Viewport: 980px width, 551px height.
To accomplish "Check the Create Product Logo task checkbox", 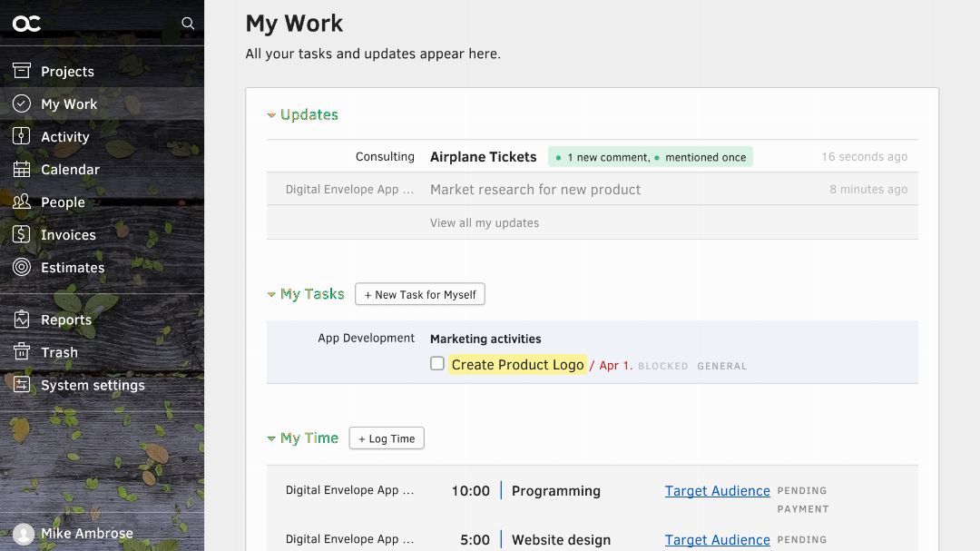I will tap(437, 364).
